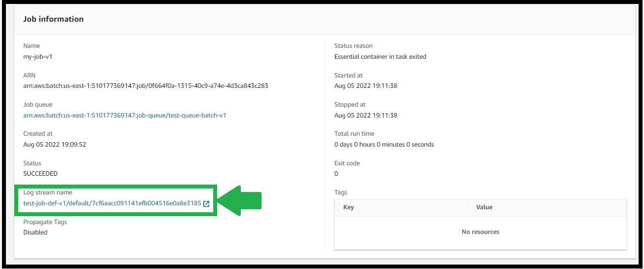
Task: Click the Key column header in Tags
Action: point(348,207)
